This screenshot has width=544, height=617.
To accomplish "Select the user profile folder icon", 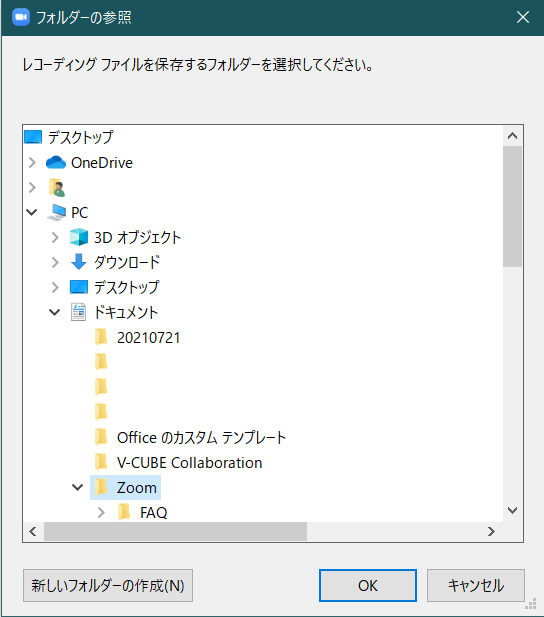I will pos(57,188).
